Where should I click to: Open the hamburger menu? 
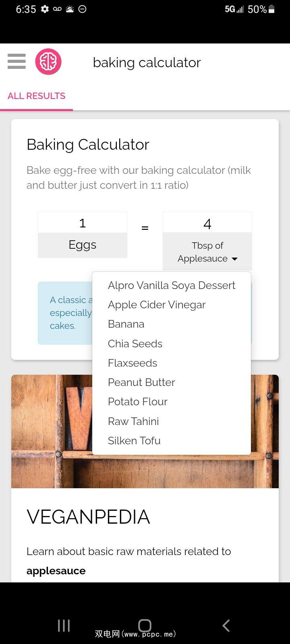17,62
